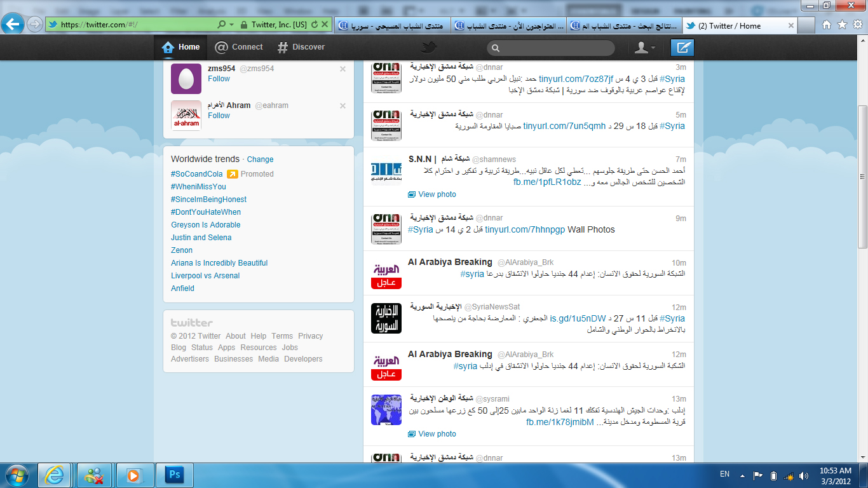
Task: Open the Home tab in Twitter navbar
Action: pyautogui.click(x=181, y=47)
